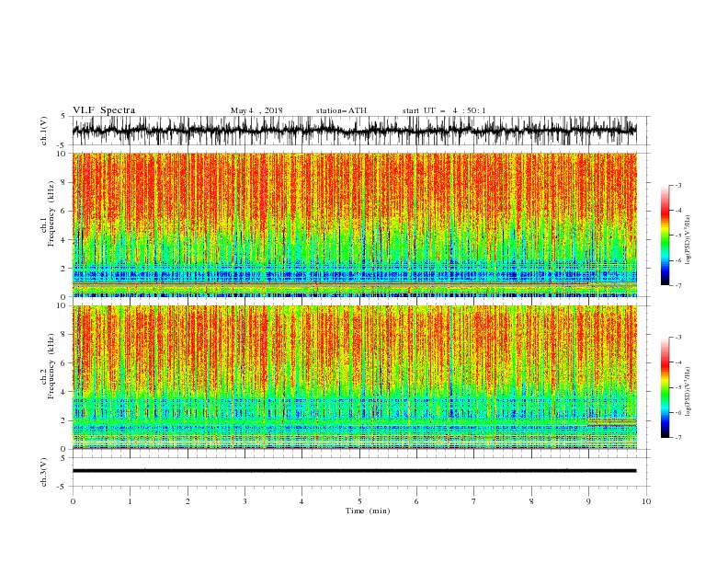Click the ch.1 "Frequency (kHz)" axis label

click(51, 214)
